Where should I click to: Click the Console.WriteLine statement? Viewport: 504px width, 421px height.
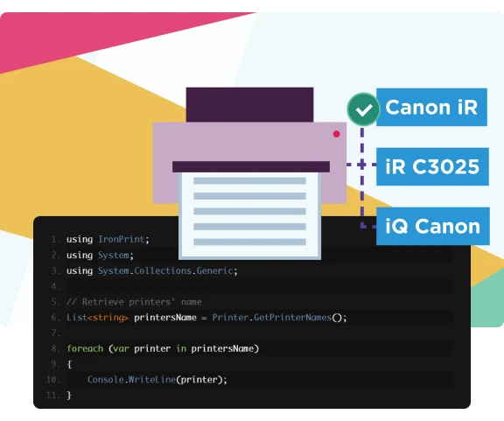[x=157, y=380]
